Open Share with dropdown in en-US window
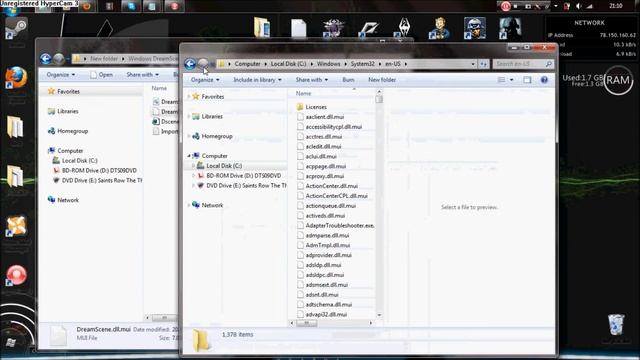The height and width of the screenshot is (360, 640). [311, 80]
